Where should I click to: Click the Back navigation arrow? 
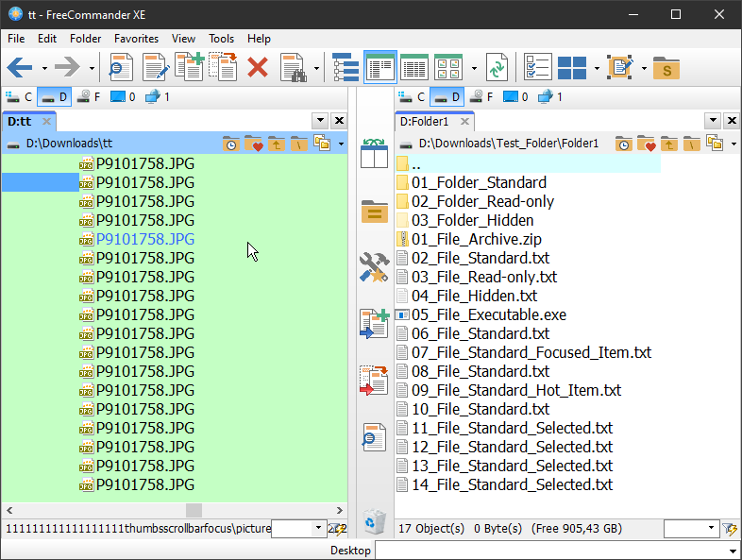21,67
